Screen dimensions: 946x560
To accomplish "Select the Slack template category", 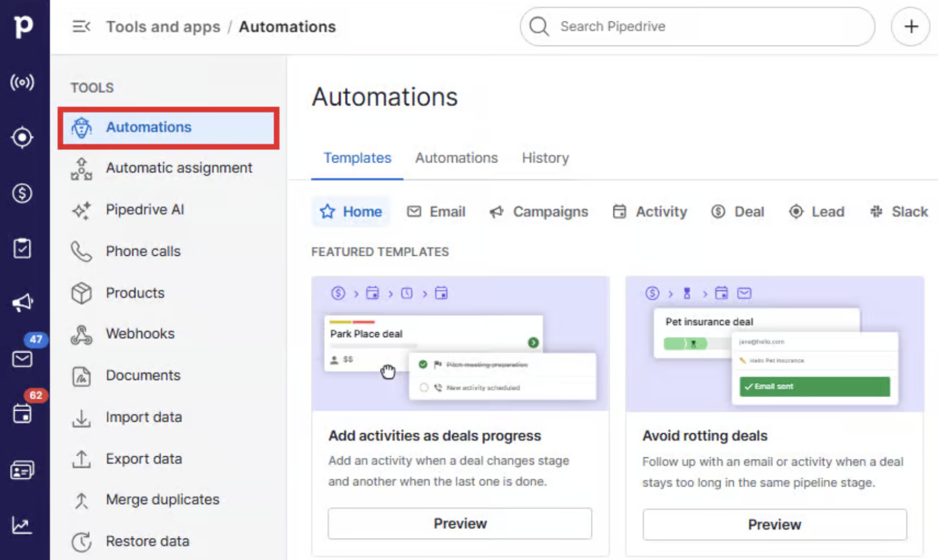I will 899,212.
